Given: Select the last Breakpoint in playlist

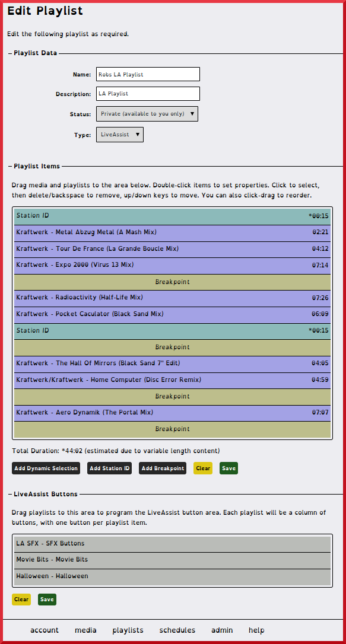Looking at the screenshot, I should tap(173, 429).
